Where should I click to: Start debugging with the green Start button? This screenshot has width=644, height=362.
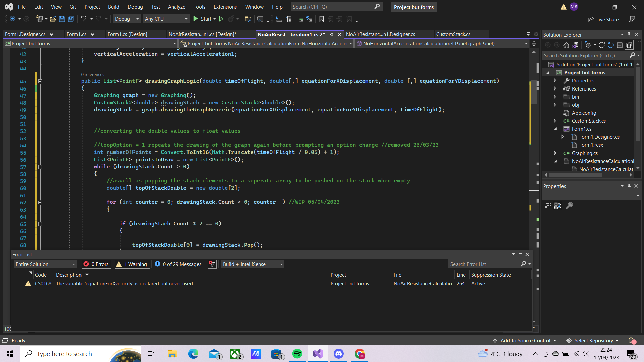click(203, 19)
